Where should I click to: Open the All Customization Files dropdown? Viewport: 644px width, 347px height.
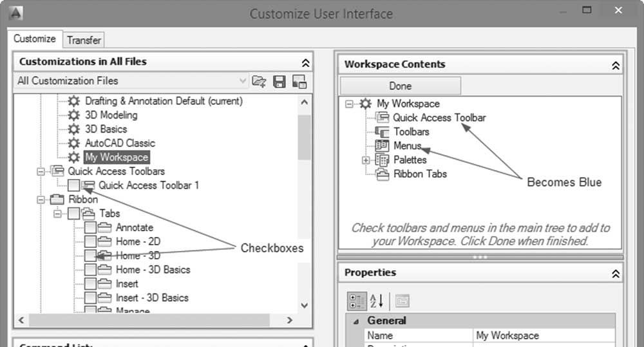[243, 81]
